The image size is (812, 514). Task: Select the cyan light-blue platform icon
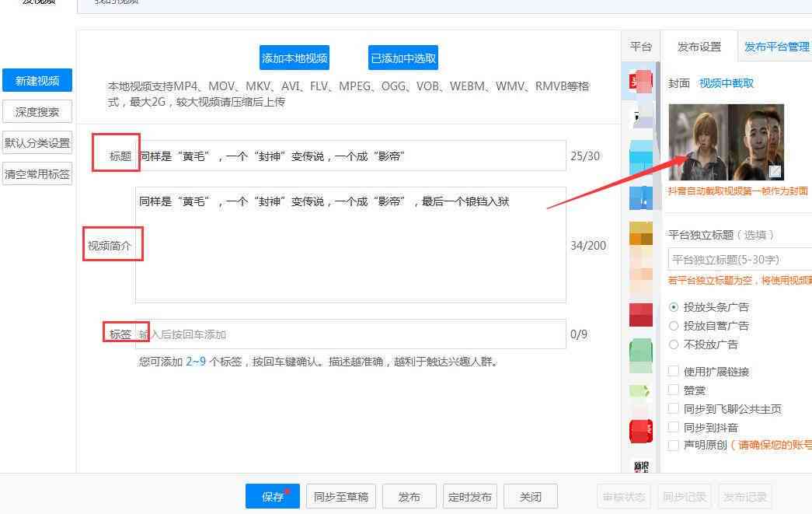640,157
